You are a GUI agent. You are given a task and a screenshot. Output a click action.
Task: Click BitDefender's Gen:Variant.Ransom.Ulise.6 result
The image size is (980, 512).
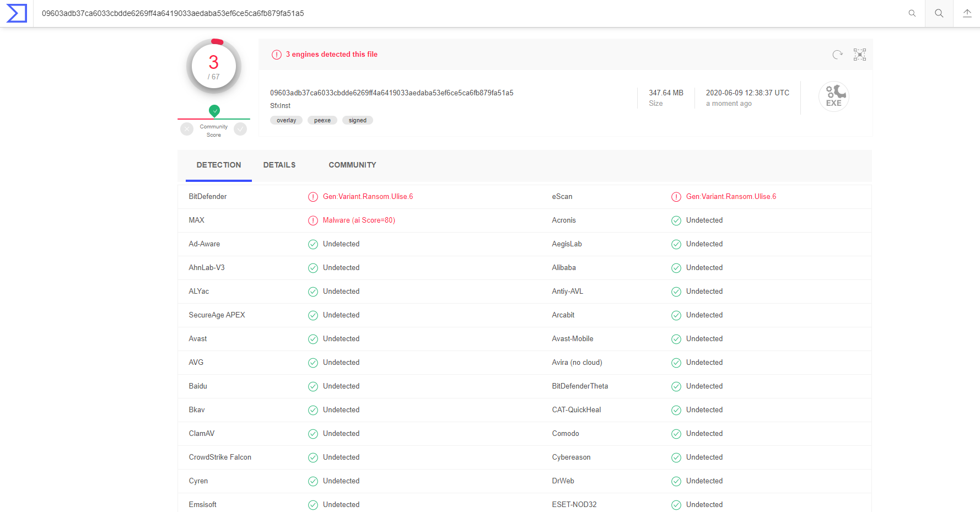pyautogui.click(x=368, y=197)
